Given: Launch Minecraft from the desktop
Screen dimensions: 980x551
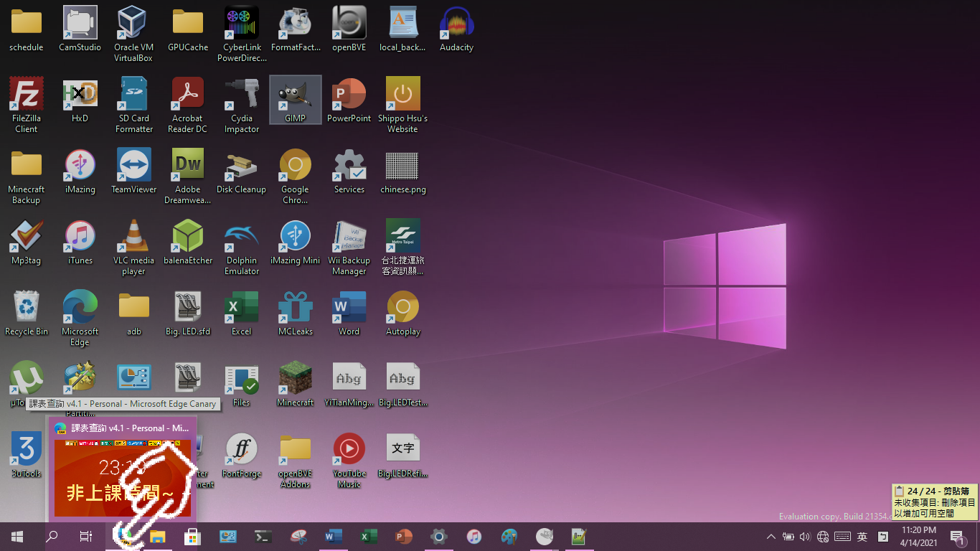Looking at the screenshot, I should [x=295, y=379].
